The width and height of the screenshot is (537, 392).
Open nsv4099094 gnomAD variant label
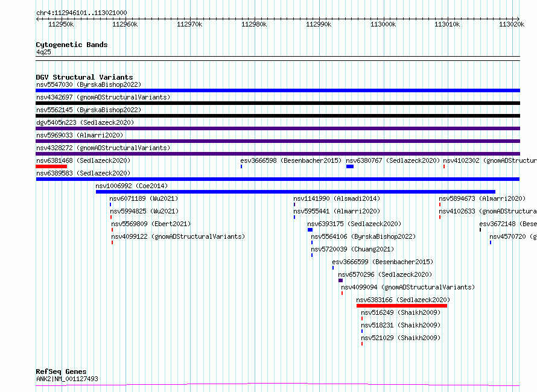coord(408,287)
